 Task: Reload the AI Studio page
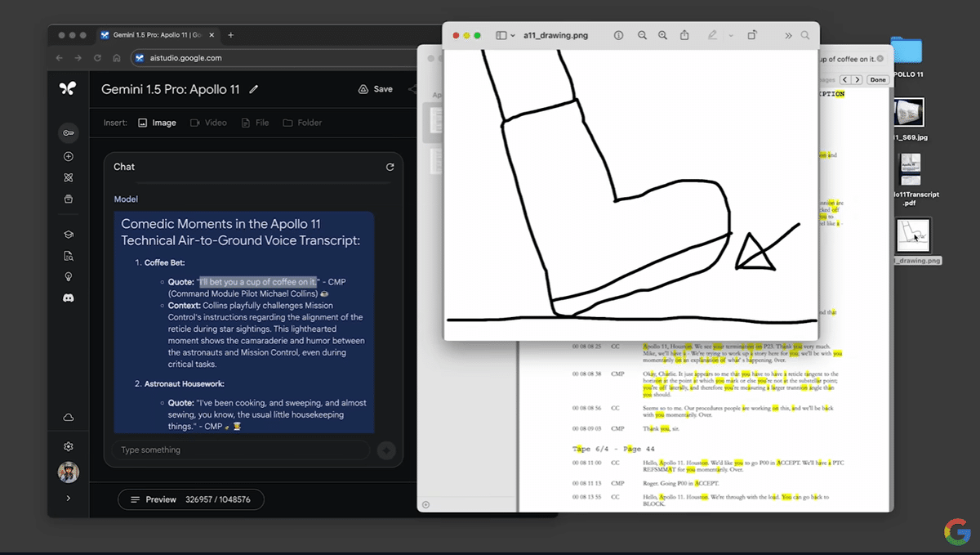click(x=98, y=58)
